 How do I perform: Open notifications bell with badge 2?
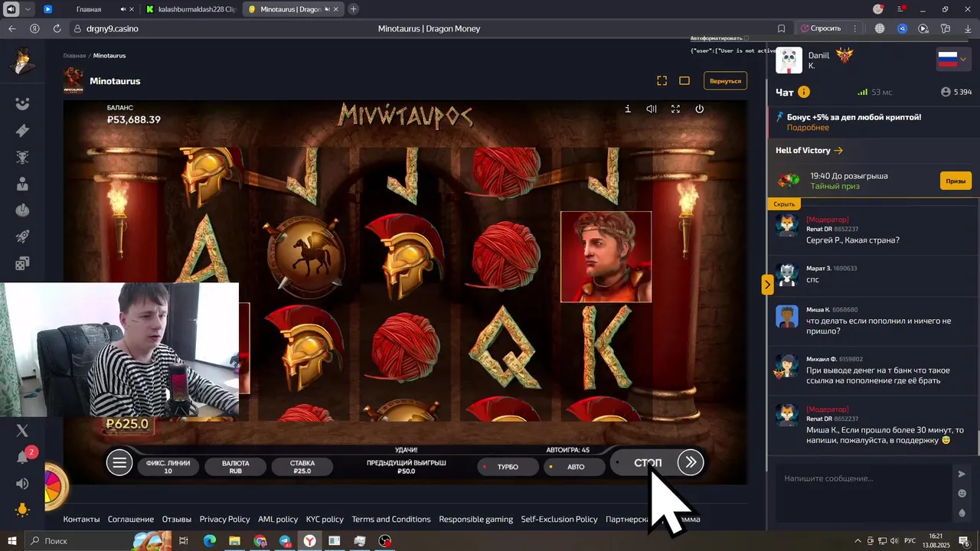click(x=23, y=456)
